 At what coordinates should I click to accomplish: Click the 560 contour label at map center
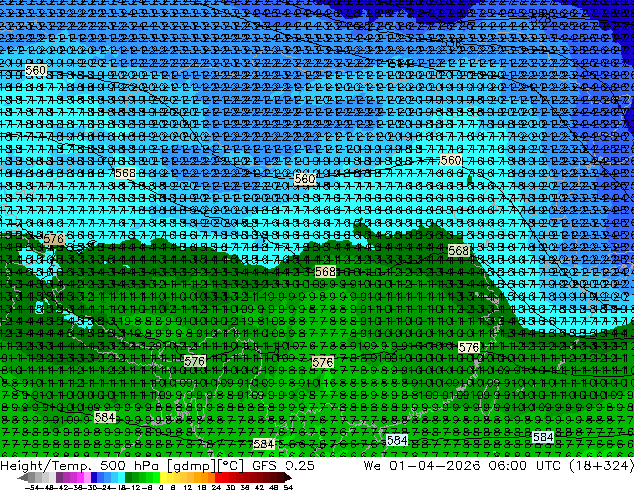(x=305, y=178)
